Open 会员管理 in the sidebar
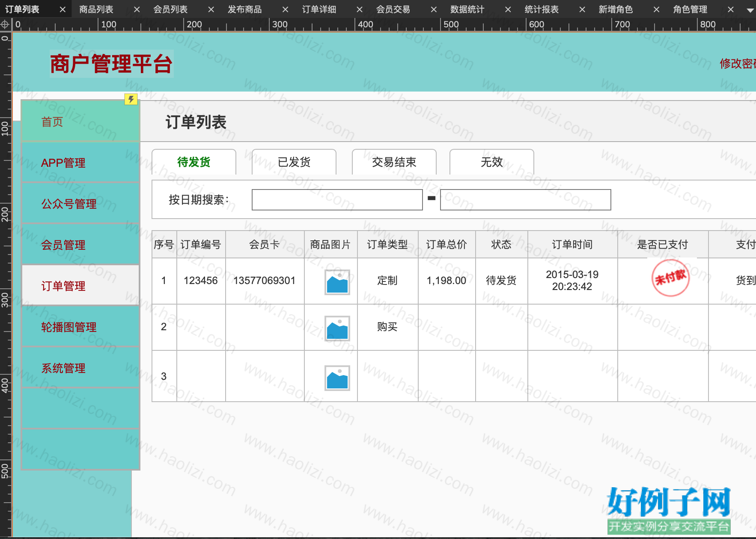The image size is (756, 539). pyautogui.click(x=80, y=245)
